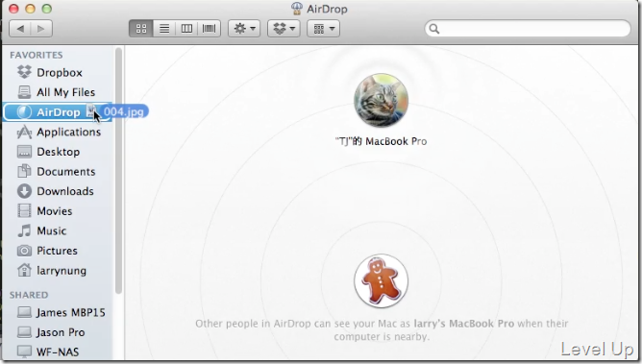Open the larrynung home folder label
This screenshot has width=642, height=364.
click(x=62, y=271)
